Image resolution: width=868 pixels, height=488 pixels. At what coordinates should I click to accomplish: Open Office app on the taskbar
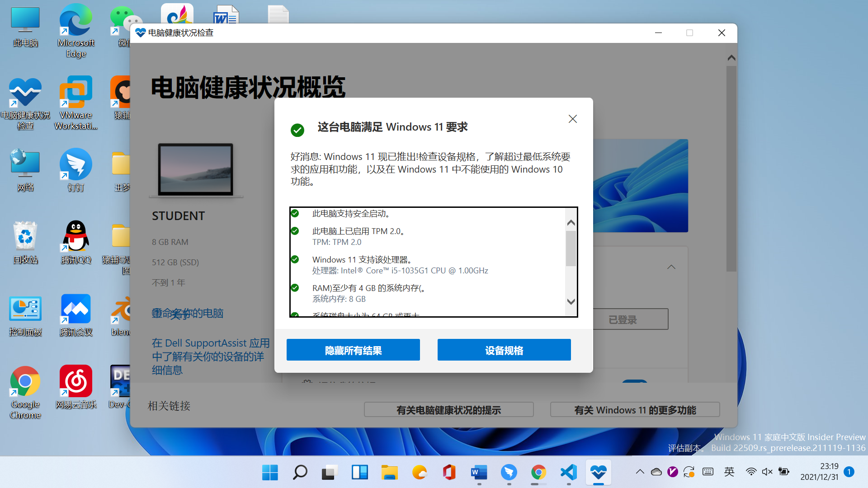click(x=449, y=472)
